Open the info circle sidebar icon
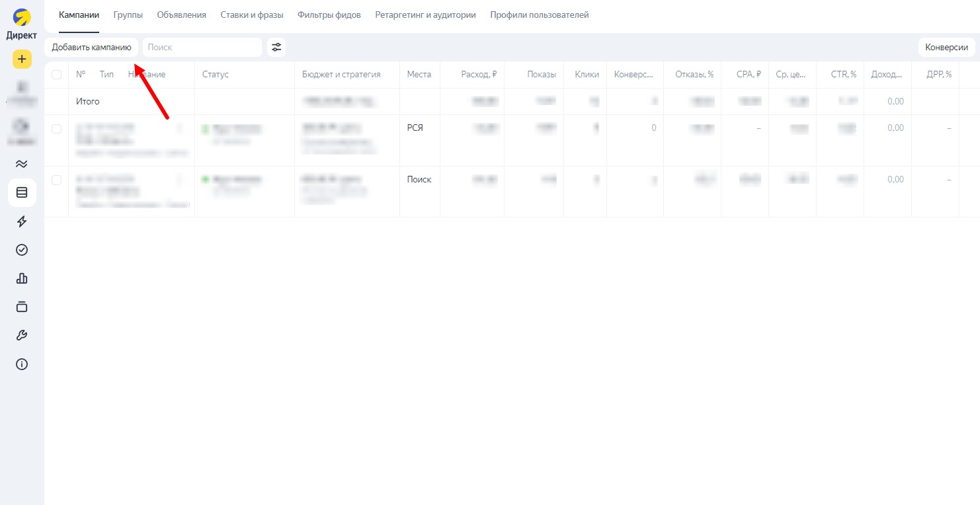This screenshot has height=505, width=980. pos(22,364)
